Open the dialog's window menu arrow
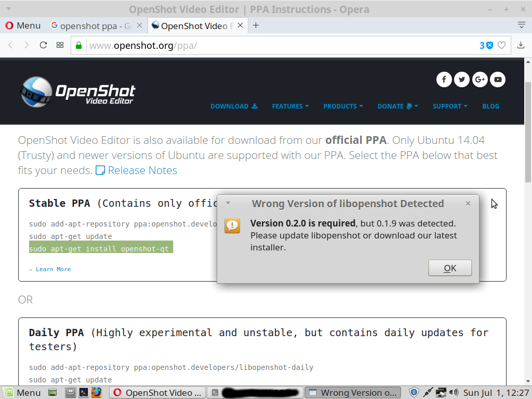Screen dimensions: 532x399 point(228,203)
